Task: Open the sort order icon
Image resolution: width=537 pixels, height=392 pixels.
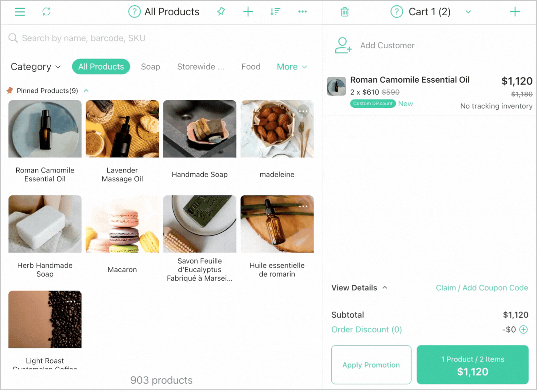Action: click(x=275, y=12)
